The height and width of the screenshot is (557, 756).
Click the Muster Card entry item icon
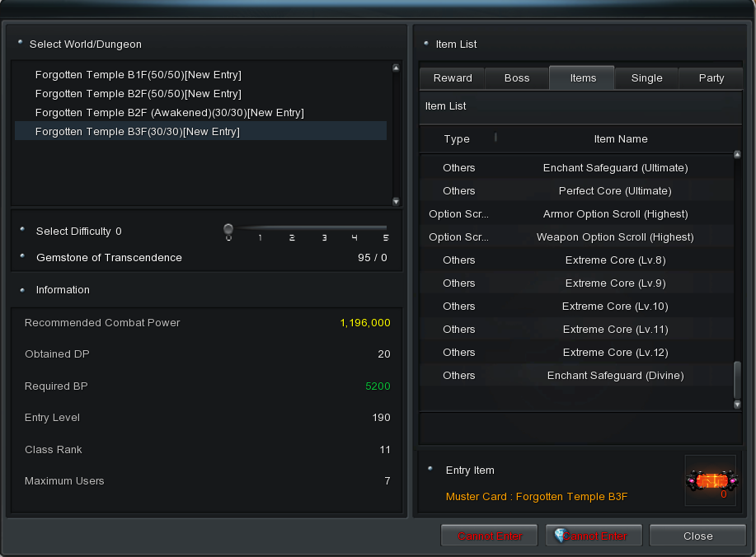coord(710,480)
